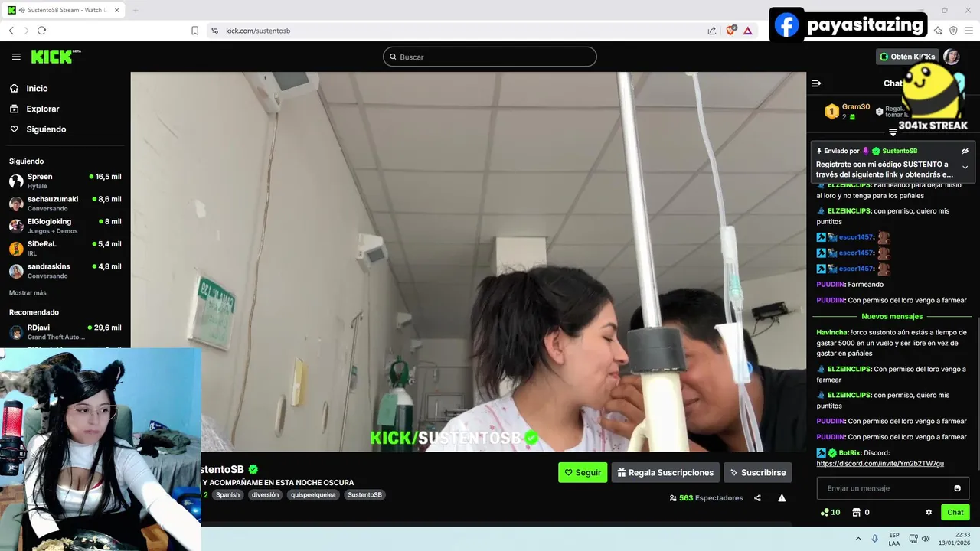The height and width of the screenshot is (551, 980).
Task: Select the quispeelquelea tag
Action: tap(315, 495)
